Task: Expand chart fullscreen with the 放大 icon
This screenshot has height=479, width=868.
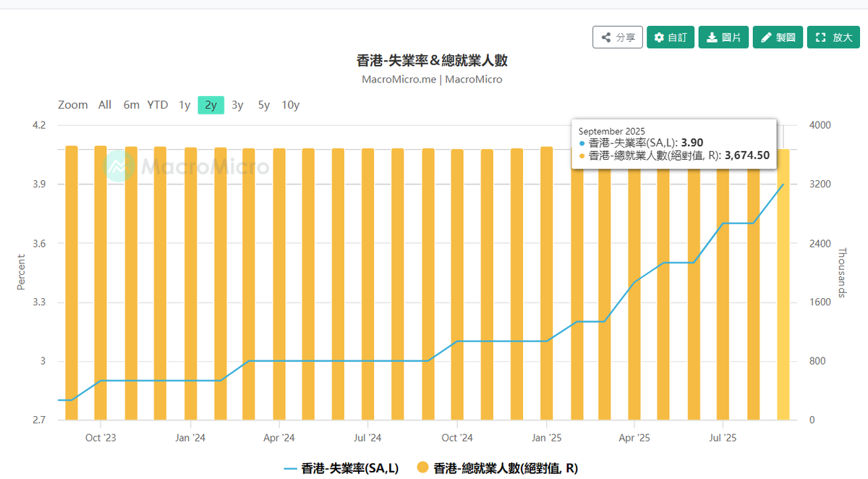Action: point(820,37)
